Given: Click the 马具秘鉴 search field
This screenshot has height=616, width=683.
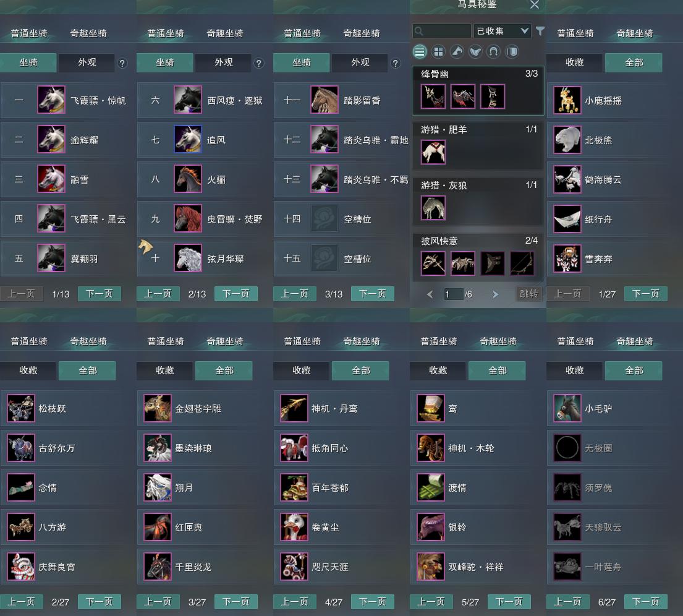Looking at the screenshot, I should pyautogui.click(x=442, y=31).
